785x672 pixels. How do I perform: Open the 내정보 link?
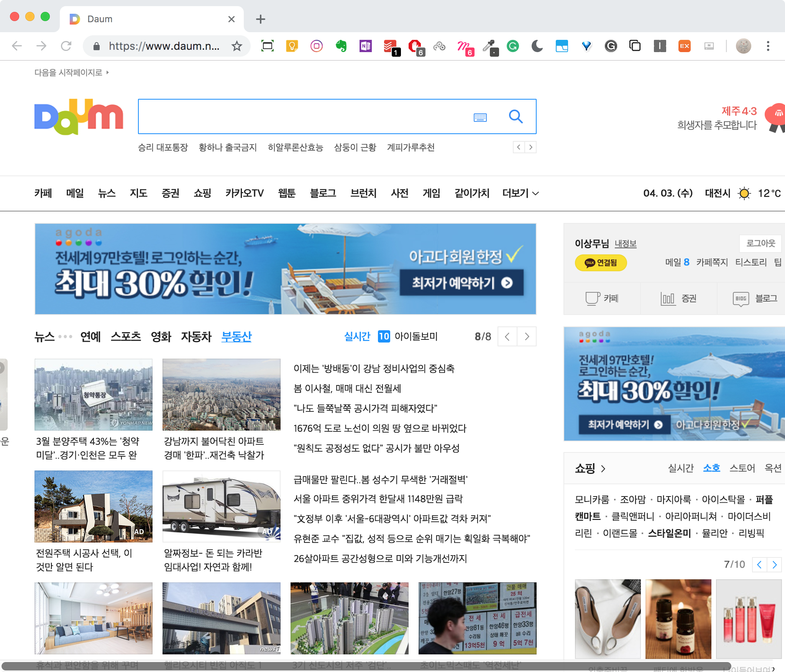click(x=625, y=244)
